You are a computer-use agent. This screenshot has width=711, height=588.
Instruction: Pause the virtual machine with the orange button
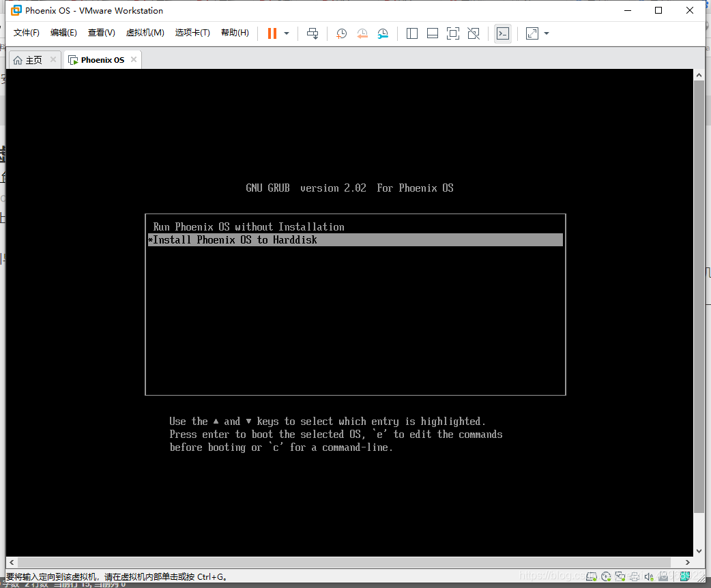272,33
